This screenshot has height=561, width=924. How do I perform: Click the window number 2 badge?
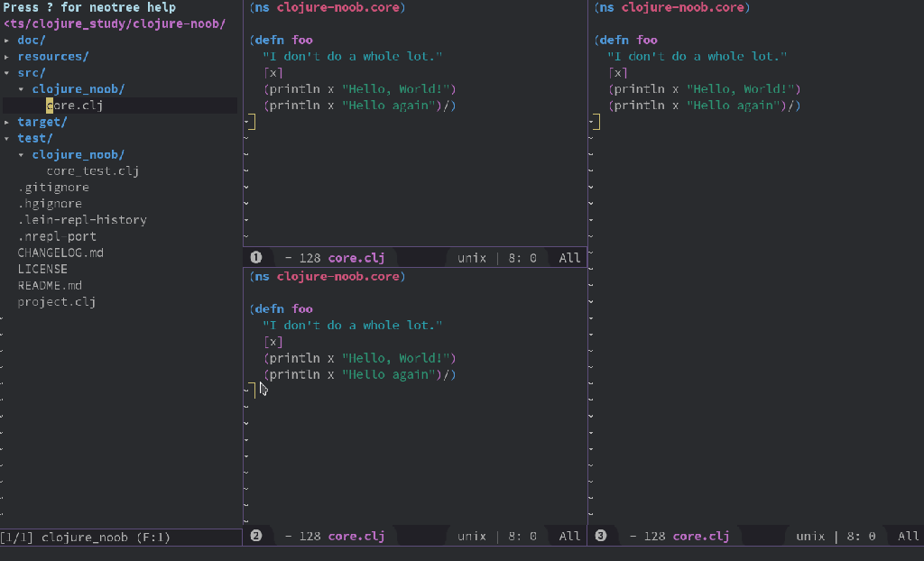[255, 536]
